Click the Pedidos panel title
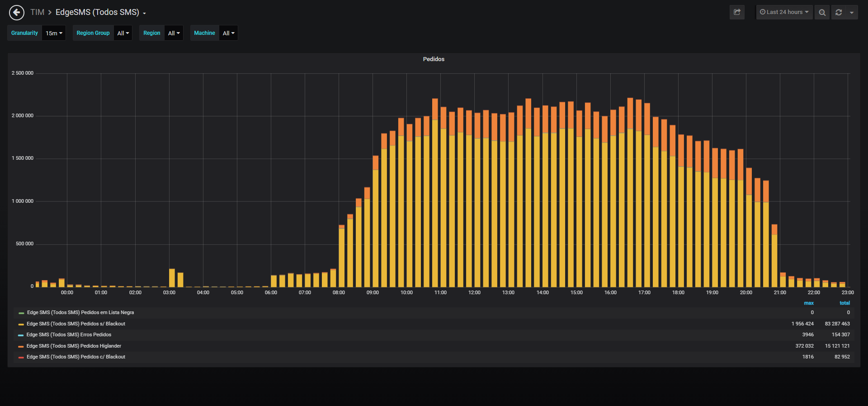This screenshot has height=406, width=868. 434,59
